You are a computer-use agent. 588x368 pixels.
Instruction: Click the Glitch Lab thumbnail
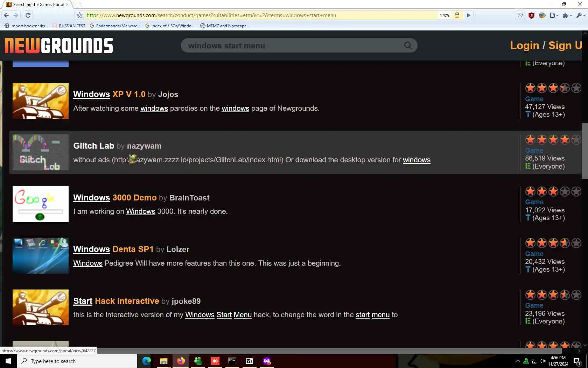41,152
